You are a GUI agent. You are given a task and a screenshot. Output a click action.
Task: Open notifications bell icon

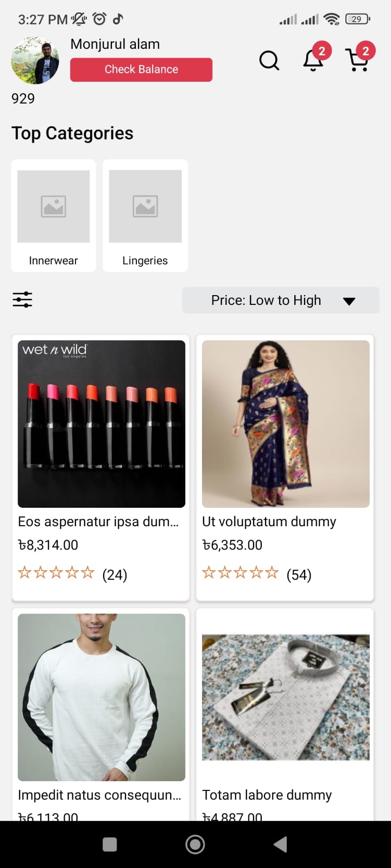coord(313,60)
